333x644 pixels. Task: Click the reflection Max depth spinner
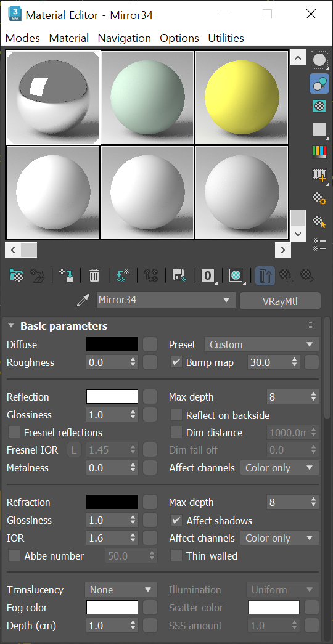[x=314, y=397]
